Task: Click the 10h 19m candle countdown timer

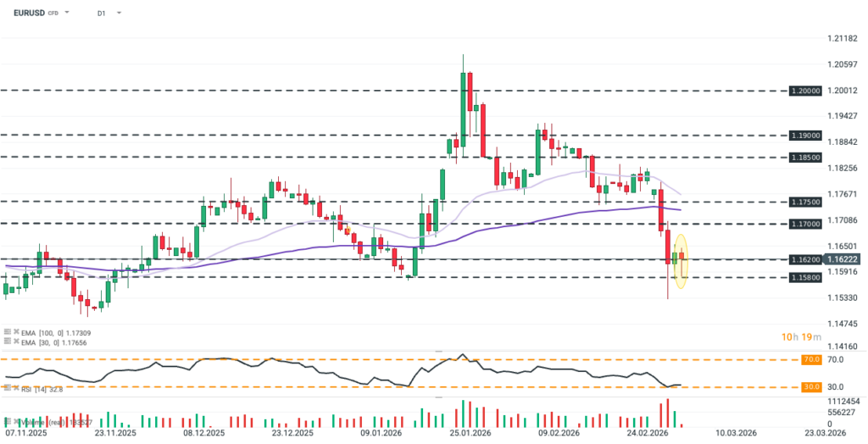Action: 803,337
